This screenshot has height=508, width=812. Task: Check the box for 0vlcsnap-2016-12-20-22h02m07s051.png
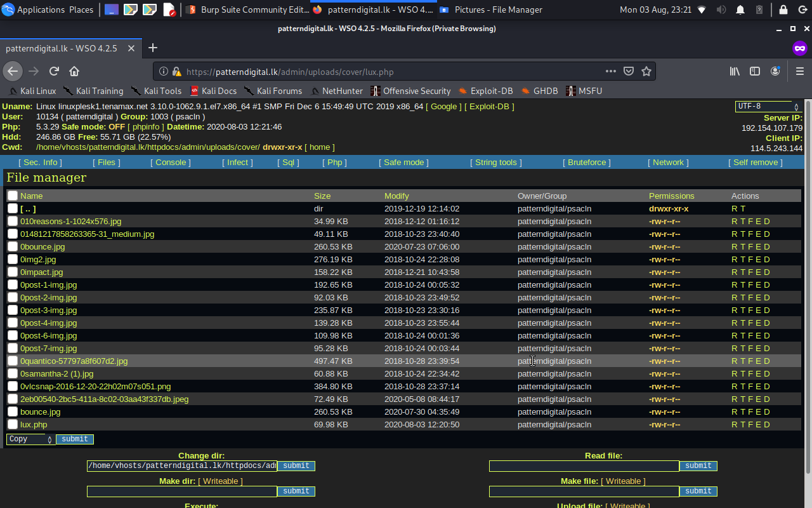click(x=13, y=386)
